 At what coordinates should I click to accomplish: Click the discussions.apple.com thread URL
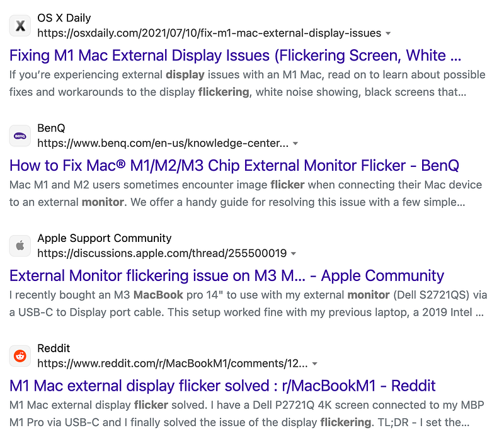pyautogui.click(x=162, y=254)
